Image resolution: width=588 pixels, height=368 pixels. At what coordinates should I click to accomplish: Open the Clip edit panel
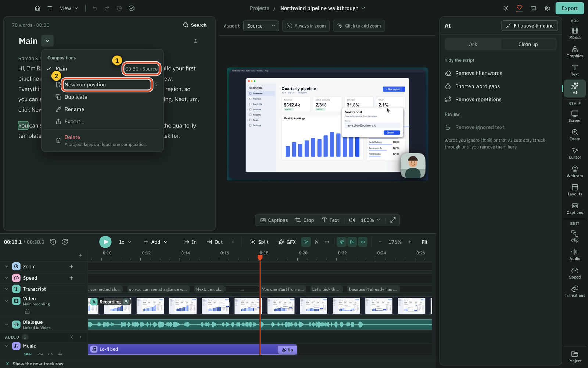[x=575, y=236]
